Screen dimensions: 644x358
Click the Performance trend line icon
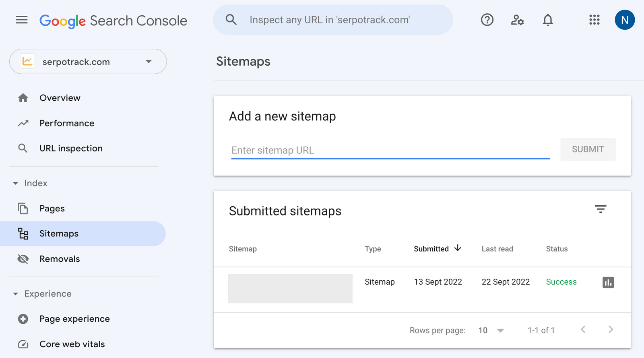click(x=23, y=123)
